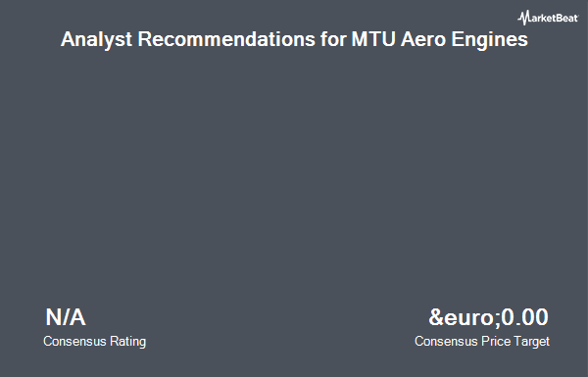Click the word Consensus above Rating
The height and width of the screenshot is (377, 588).
click(74, 342)
